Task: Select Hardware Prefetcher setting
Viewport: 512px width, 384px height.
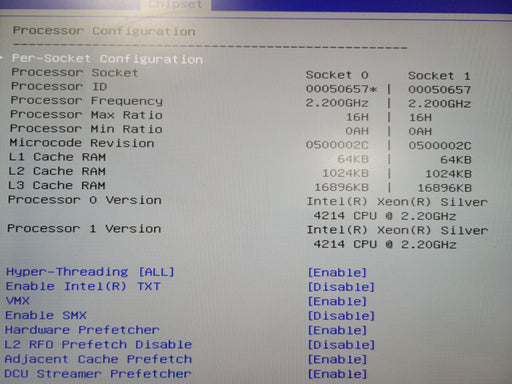Action: (82, 330)
